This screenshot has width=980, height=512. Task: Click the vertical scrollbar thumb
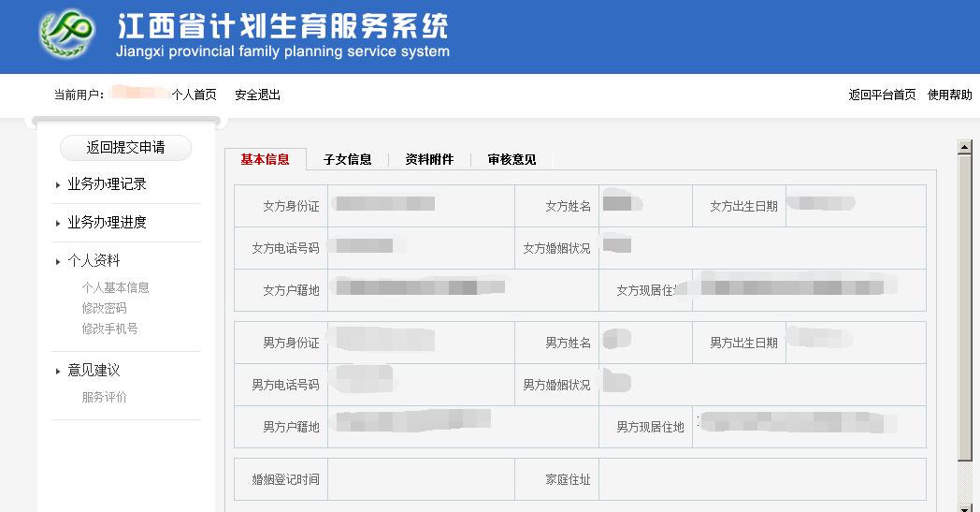(964, 309)
